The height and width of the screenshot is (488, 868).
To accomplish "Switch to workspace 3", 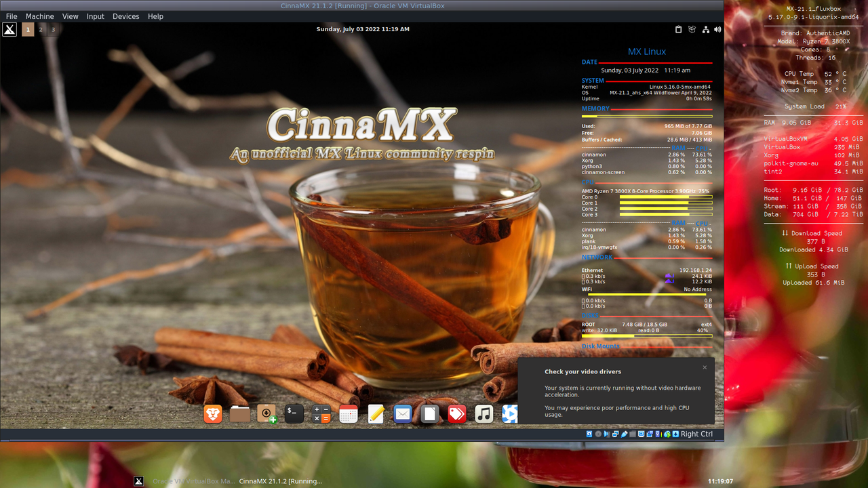I will pos(53,29).
